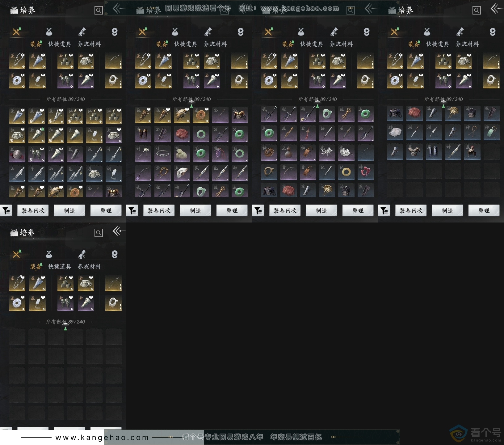Image resolution: width=504 pixels, height=445 pixels.
Task: Select the equipped leg armor slot in the fourth panel
Action: (x=444, y=80)
